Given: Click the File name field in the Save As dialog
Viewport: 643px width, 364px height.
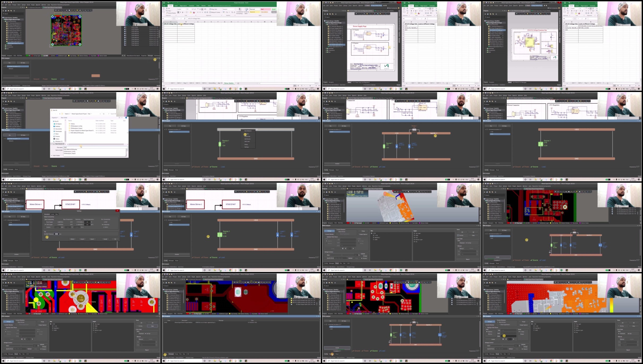Looking at the screenshot, I should coord(95,147).
